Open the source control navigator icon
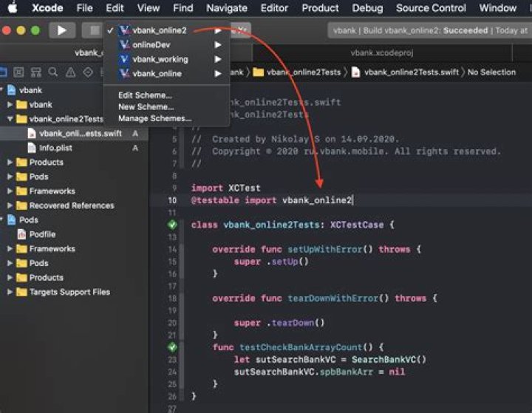This screenshot has height=413, width=532. 18,72
